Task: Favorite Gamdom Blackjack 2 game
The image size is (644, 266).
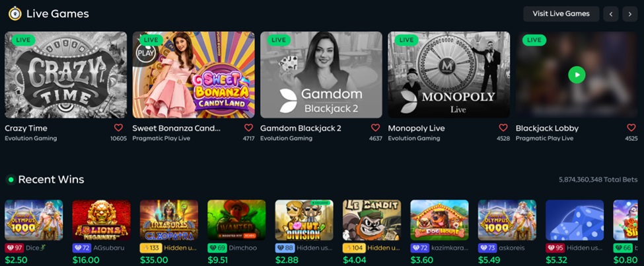Action: (x=375, y=128)
